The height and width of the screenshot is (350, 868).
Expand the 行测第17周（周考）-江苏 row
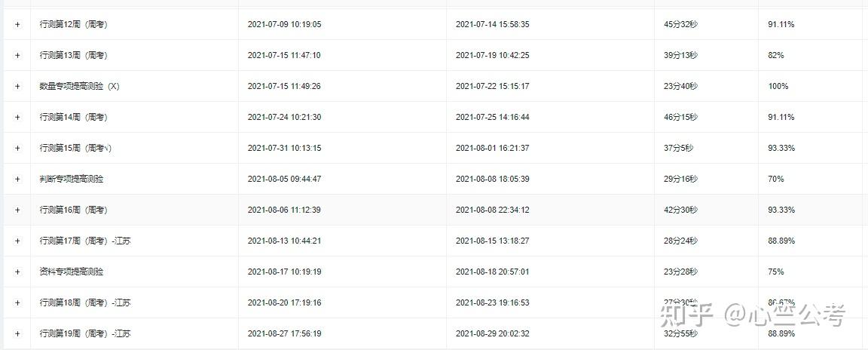pos(17,241)
